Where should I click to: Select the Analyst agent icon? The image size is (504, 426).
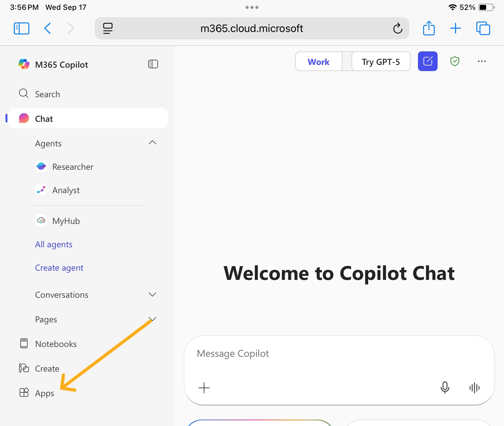[41, 190]
